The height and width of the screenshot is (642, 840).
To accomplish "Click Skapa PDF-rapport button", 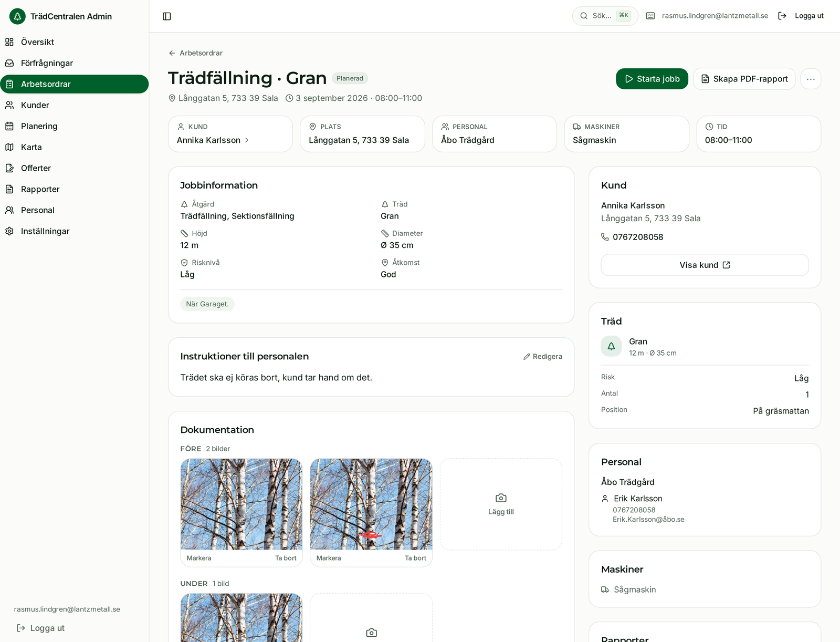I will click(744, 79).
